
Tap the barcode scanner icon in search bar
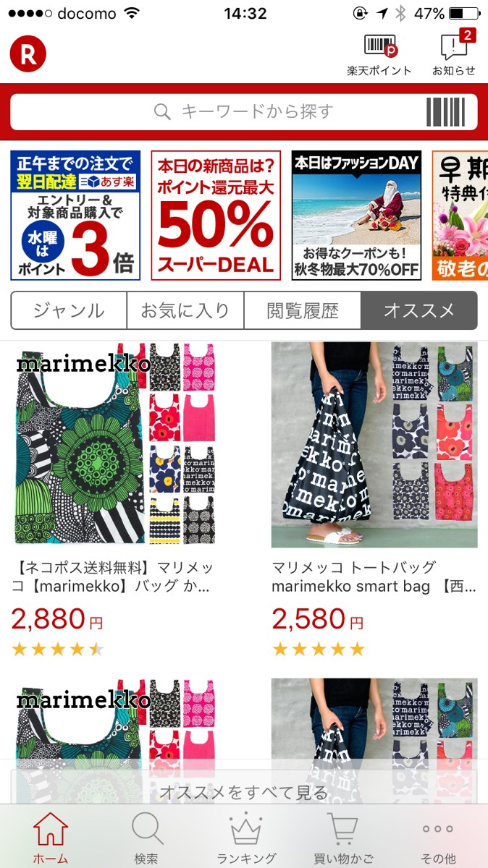pyautogui.click(x=446, y=112)
